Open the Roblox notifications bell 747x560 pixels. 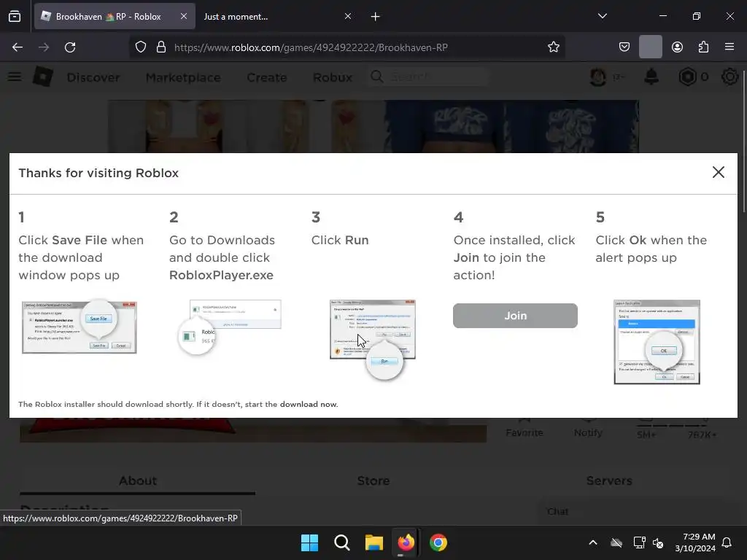pyautogui.click(x=651, y=77)
